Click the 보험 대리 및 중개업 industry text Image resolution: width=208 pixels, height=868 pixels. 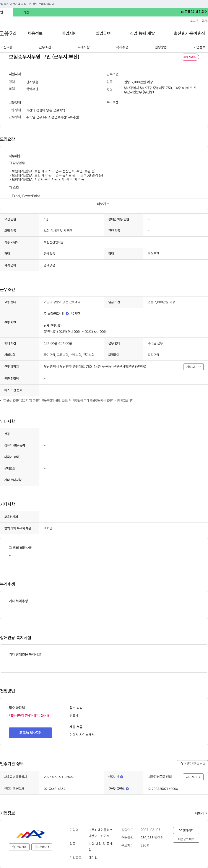(x=101, y=847)
